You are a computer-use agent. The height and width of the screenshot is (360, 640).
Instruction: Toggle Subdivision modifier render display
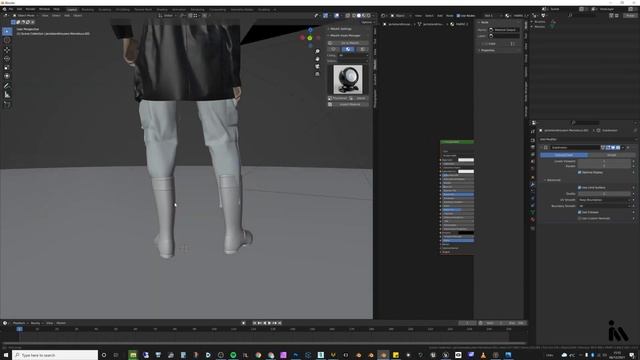618,147
